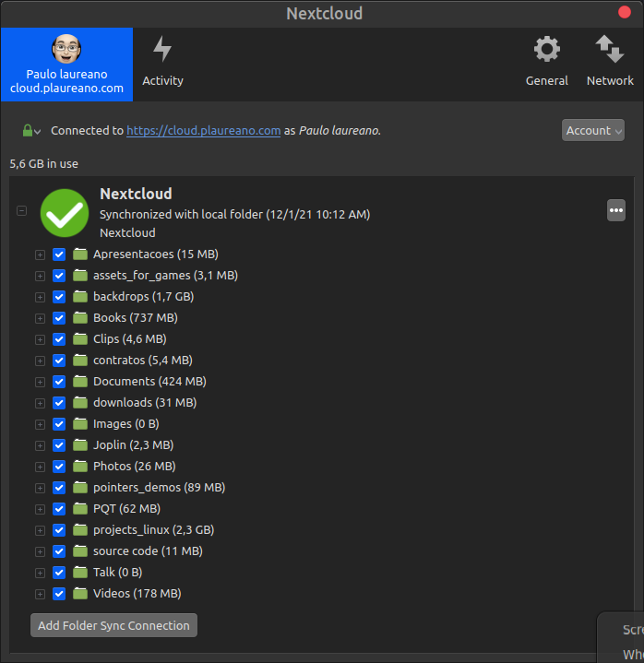Select Paulo laureano account tab
The width and height of the screenshot is (644, 663).
tap(66, 65)
